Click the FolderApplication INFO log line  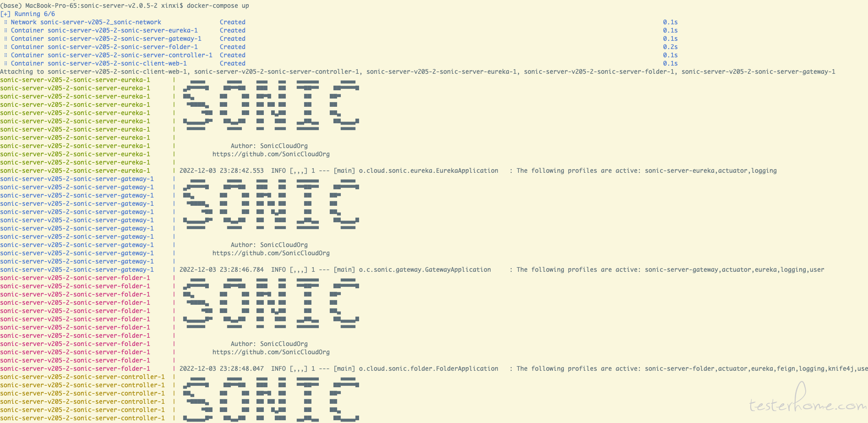(x=524, y=368)
